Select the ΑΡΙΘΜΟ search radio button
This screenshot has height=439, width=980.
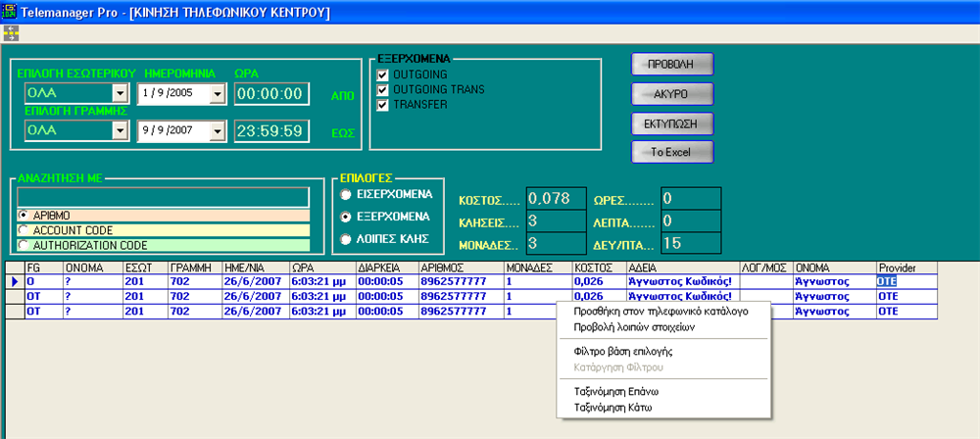pyautogui.click(x=25, y=216)
